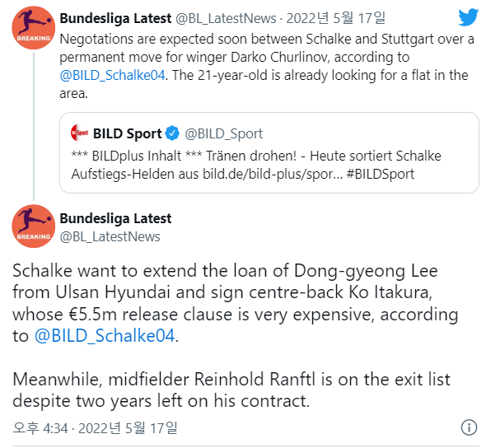Click the second Bundesliga Latest avatar

coord(34,226)
